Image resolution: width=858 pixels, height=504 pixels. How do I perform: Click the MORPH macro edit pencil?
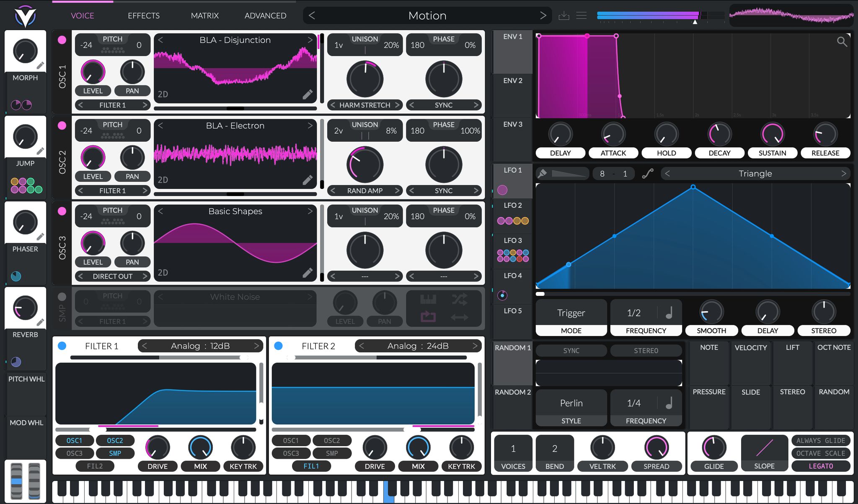pos(40,65)
